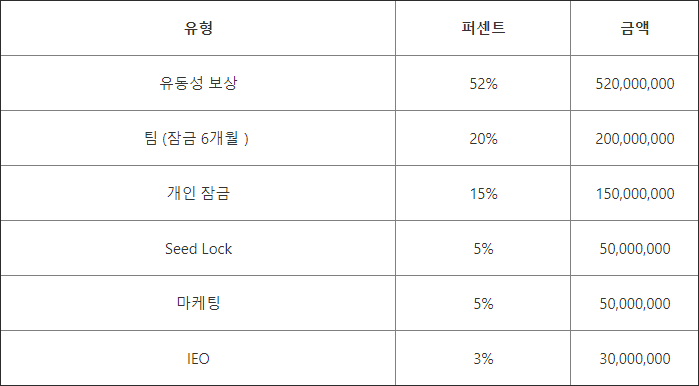699x386 pixels.
Task: Select the 50,000,000 amount in Seed Lock row
Action: tap(634, 248)
